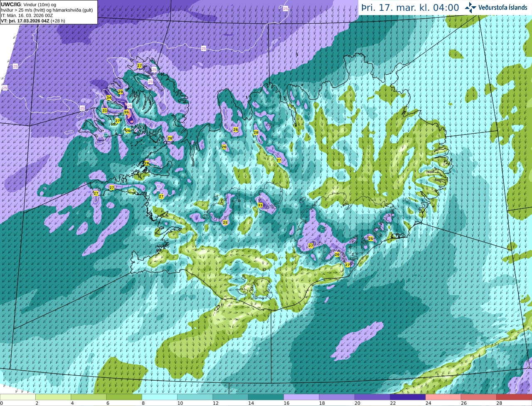Pick the 20–22 m/s violet legend swatch
Image resolution: width=532 pixels, height=406 pixels.
372,397
